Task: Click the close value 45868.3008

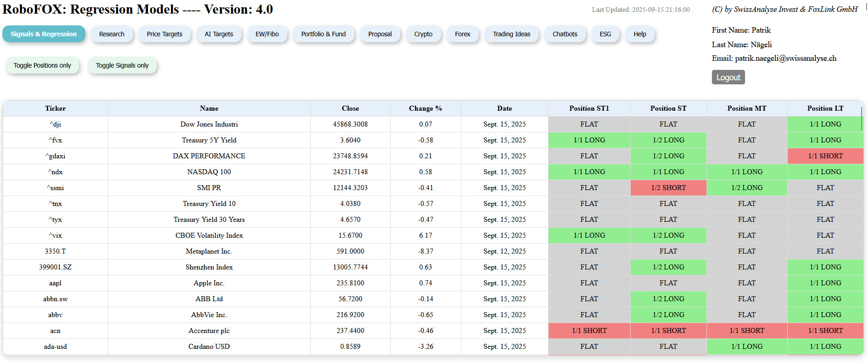Action: click(350, 124)
